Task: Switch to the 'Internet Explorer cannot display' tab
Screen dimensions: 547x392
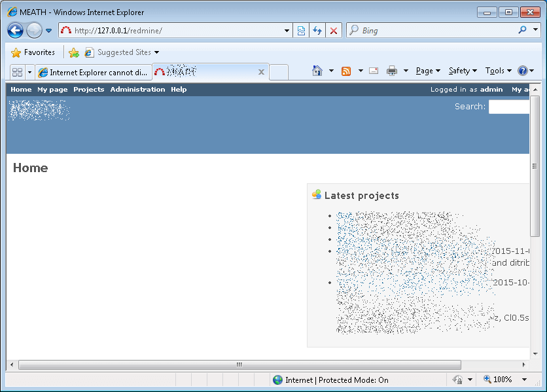Action: (94, 72)
